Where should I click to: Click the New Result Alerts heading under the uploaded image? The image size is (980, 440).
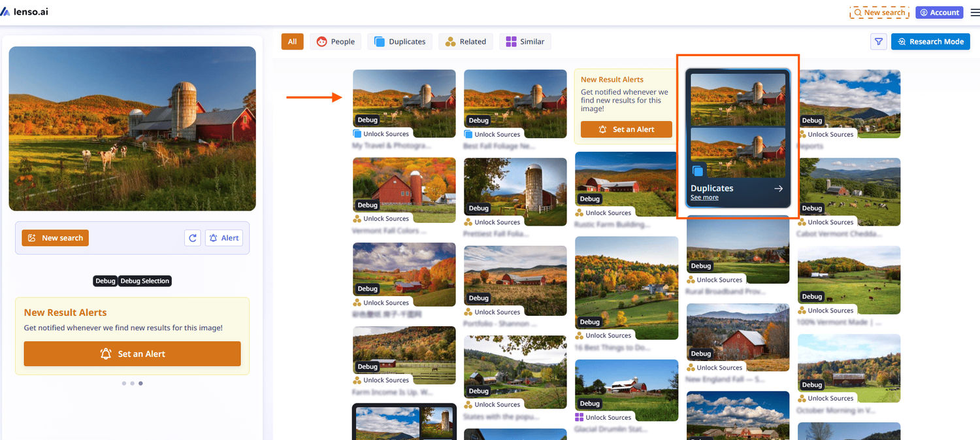(65, 313)
